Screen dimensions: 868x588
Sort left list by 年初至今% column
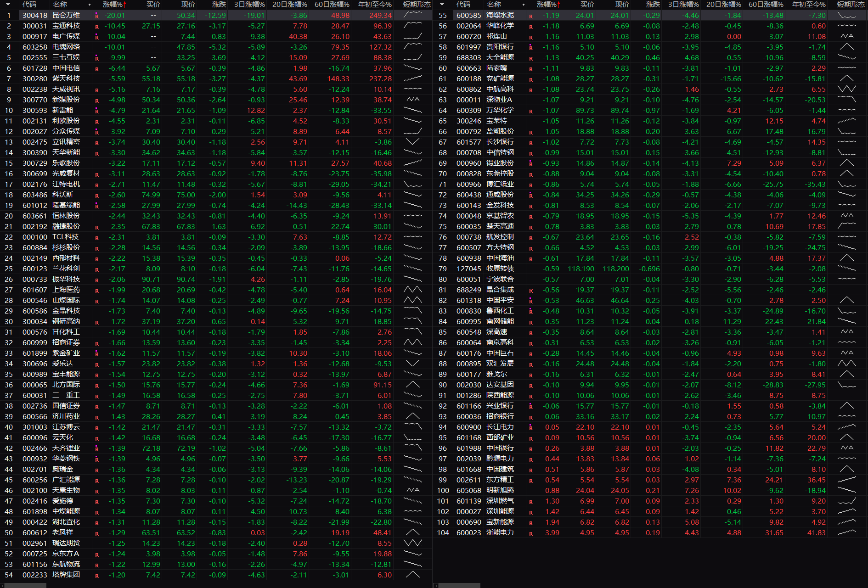(375, 5)
